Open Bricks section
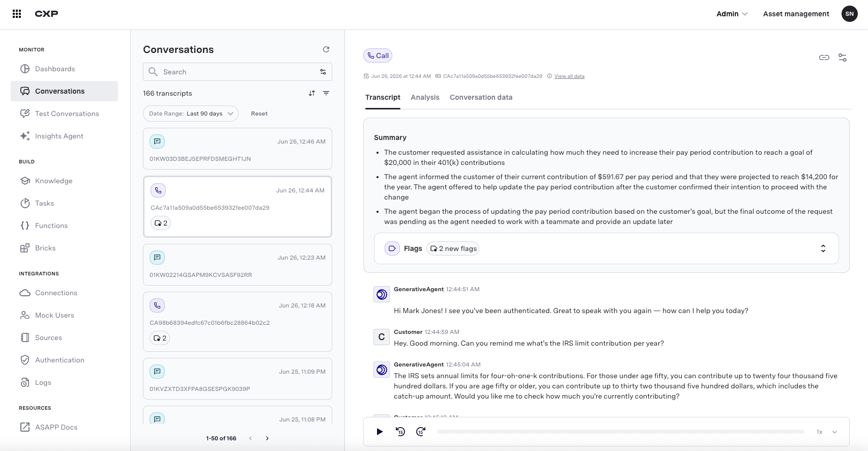 pyautogui.click(x=64, y=248)
